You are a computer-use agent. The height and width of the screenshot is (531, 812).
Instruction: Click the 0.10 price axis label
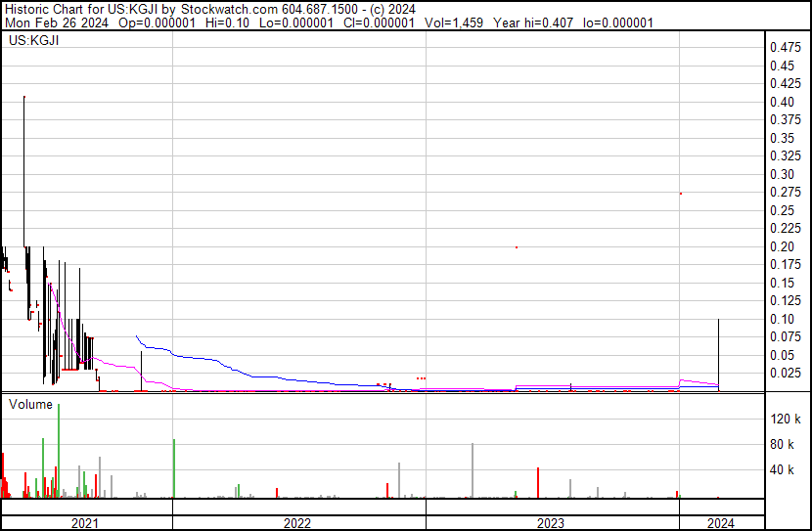pos(785,319)
